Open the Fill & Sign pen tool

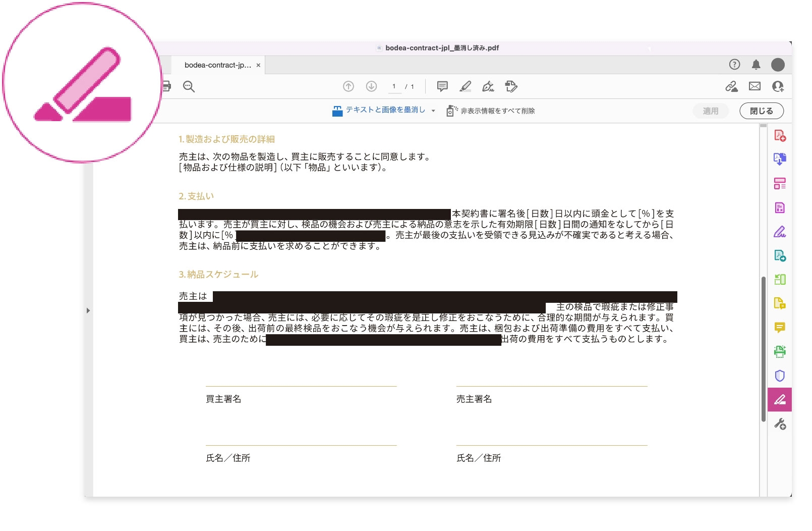coord(488,86)
